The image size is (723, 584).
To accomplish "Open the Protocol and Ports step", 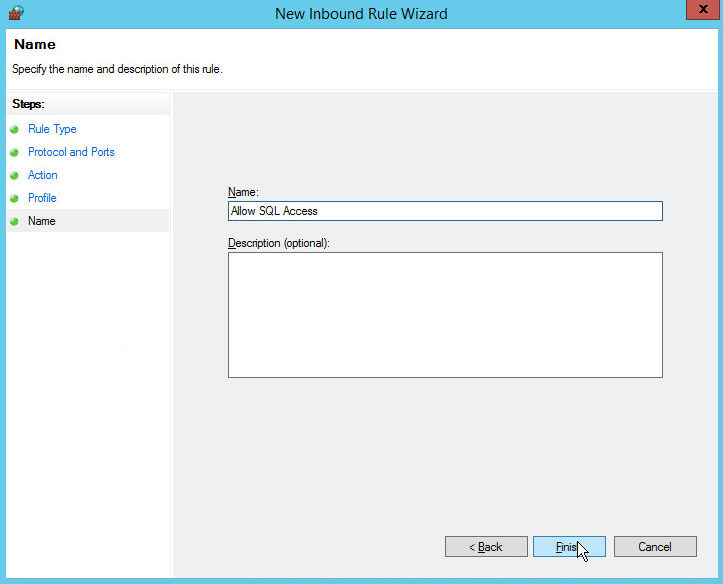I will [x=71, y=152].
